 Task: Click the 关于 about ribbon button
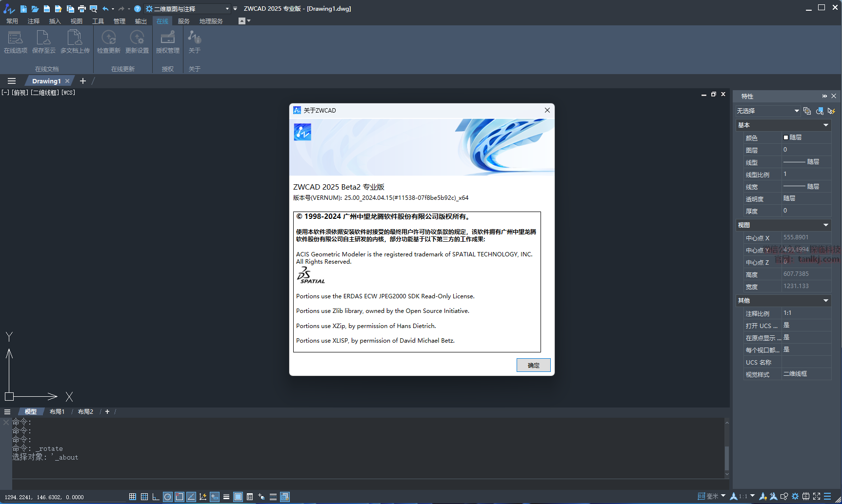click(195, 42)
